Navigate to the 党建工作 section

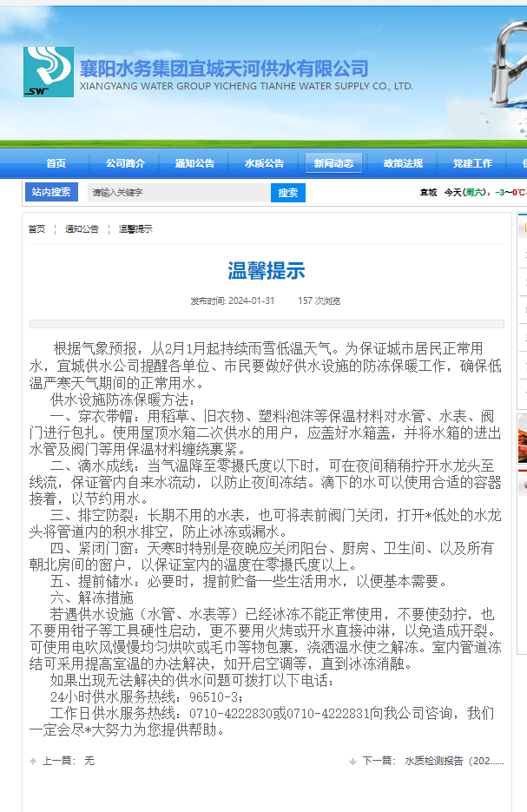coord(472,163)
